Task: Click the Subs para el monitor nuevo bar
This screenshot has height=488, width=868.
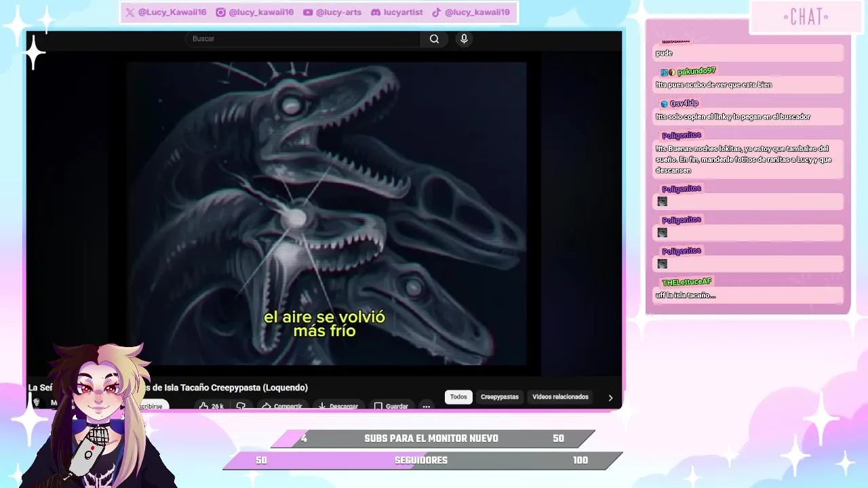Action: [433, 439]
